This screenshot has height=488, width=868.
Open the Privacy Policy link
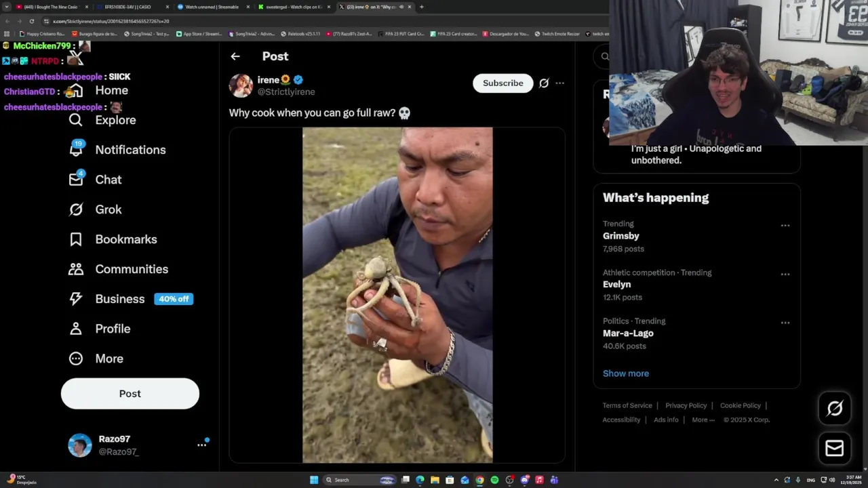coord(686,405)
